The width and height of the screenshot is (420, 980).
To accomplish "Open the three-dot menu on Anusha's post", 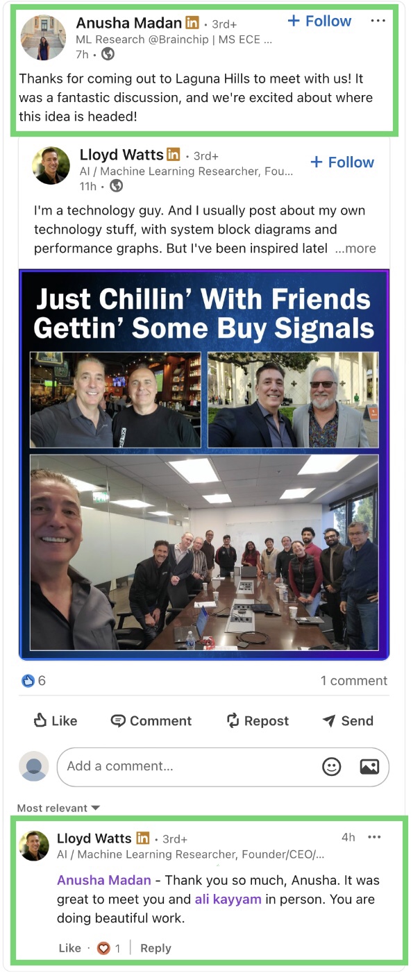I will (x=378, y=22).
